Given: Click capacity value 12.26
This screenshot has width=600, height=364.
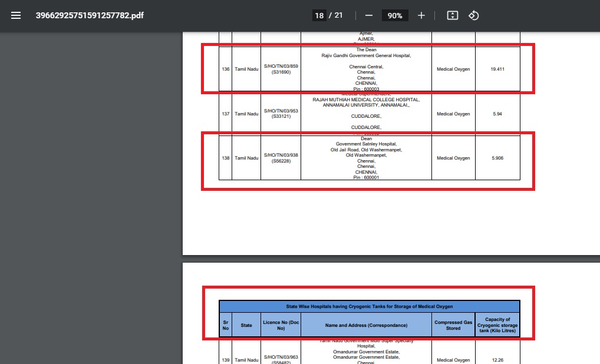Looking at the screenshot, I should [x=497, y=360].
